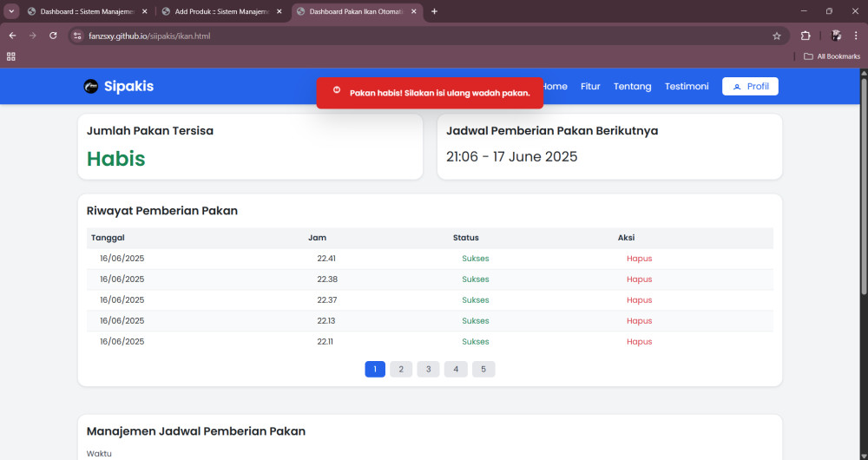Go to pagination page 1
The height and width of the screenshot is (460, 868).
pyautogui.click(x=375, y=369)
